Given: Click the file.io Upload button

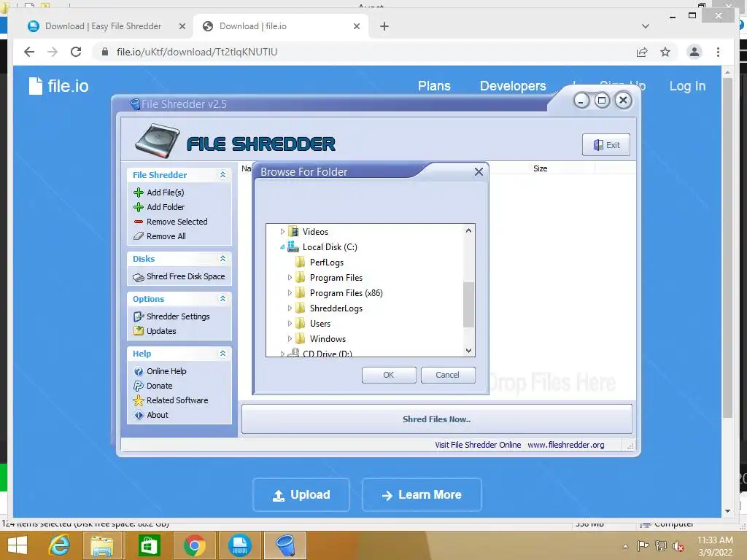Looking at the screenshot, I should tap(301, 495).
